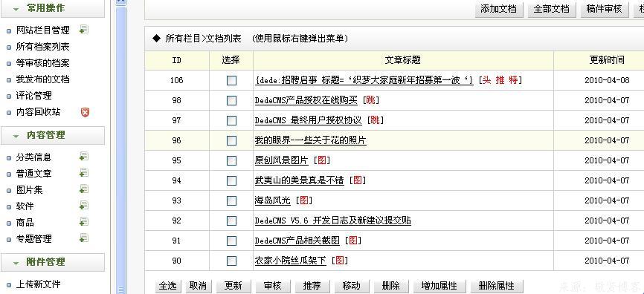Open article 武夷山的美景真是不错
The image size is (644, 294).
(299, 180)
